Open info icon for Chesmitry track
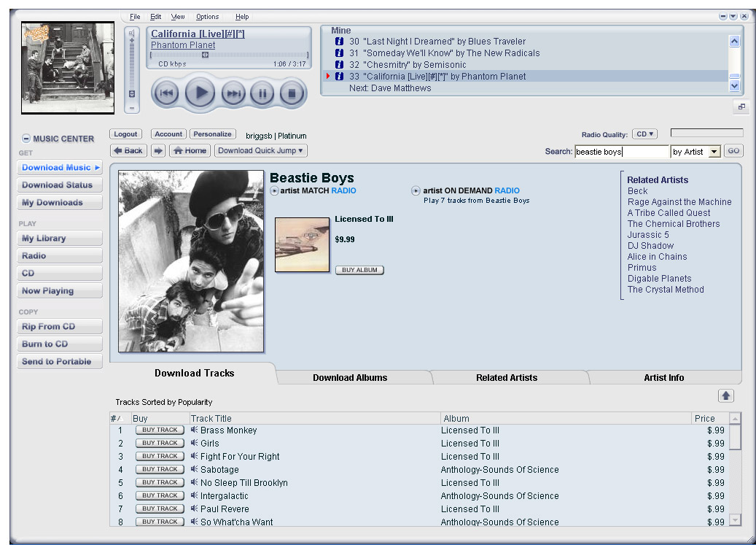This screenshot has height=545, width=756. pyautogui.click(x=339, y=65)
